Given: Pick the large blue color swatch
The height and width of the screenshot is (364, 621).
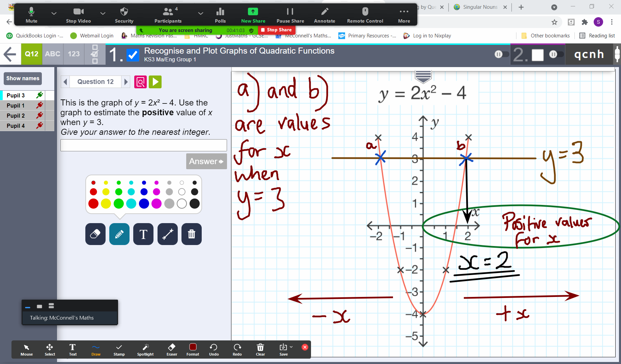Looking at the screenshot, I should coord(144,204).
